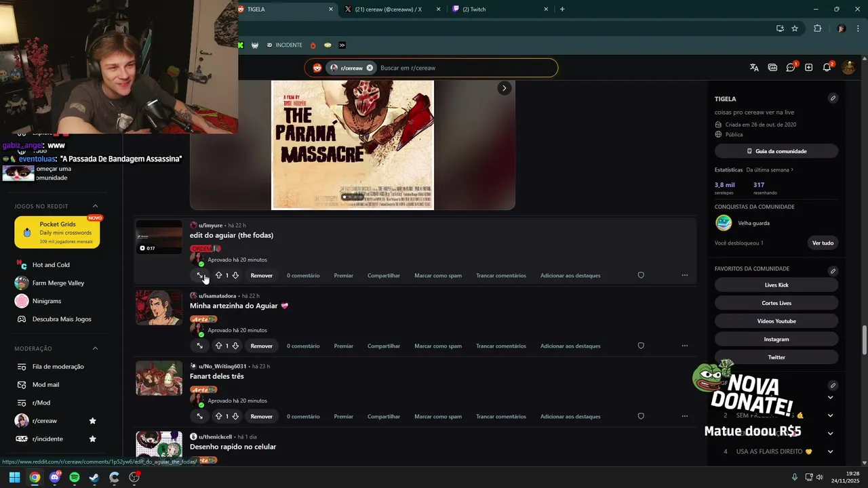The height and width of the screenshot is (488, 868).
Task: Open Reddit home via the logo
Action: pyautogui.click(x=317, y=68)
